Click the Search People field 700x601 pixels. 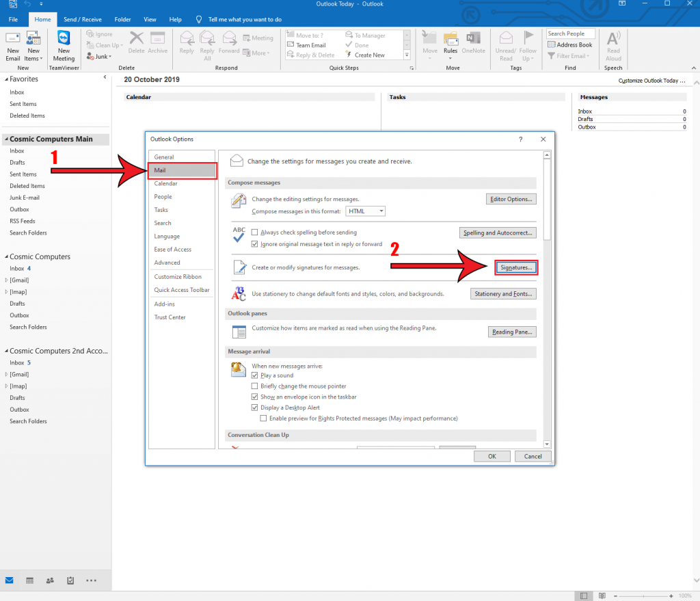[x=570, y=33]
